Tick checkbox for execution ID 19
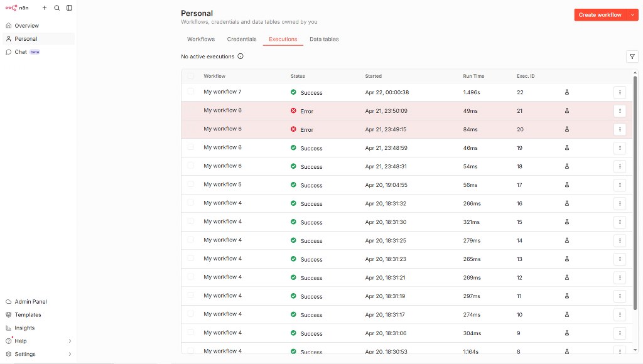 [x=191, y=147]
